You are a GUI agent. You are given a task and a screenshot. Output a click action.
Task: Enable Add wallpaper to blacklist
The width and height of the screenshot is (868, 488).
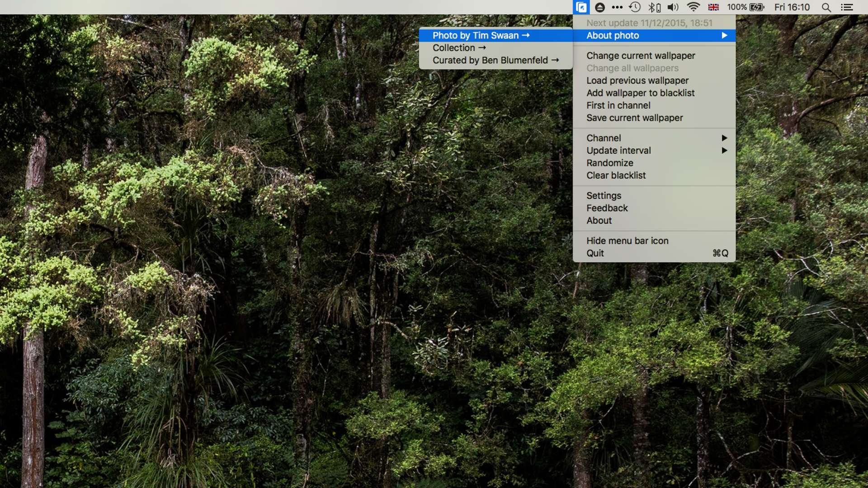click(640, 92)
